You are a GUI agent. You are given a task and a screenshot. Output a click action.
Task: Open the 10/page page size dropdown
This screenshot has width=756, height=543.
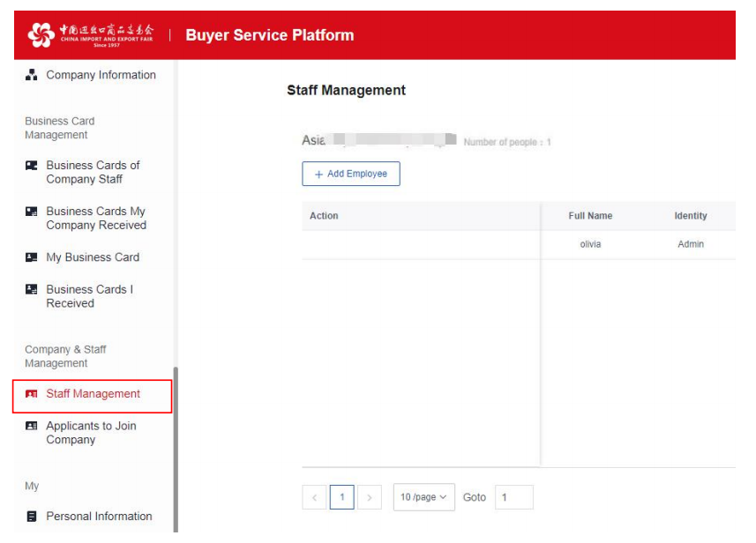point(423,498)
